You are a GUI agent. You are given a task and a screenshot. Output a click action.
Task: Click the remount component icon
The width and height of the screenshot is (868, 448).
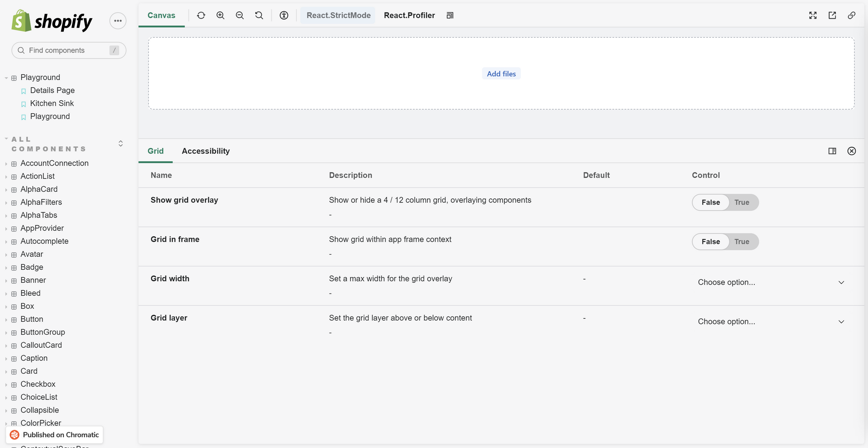[x=201, y=15]
